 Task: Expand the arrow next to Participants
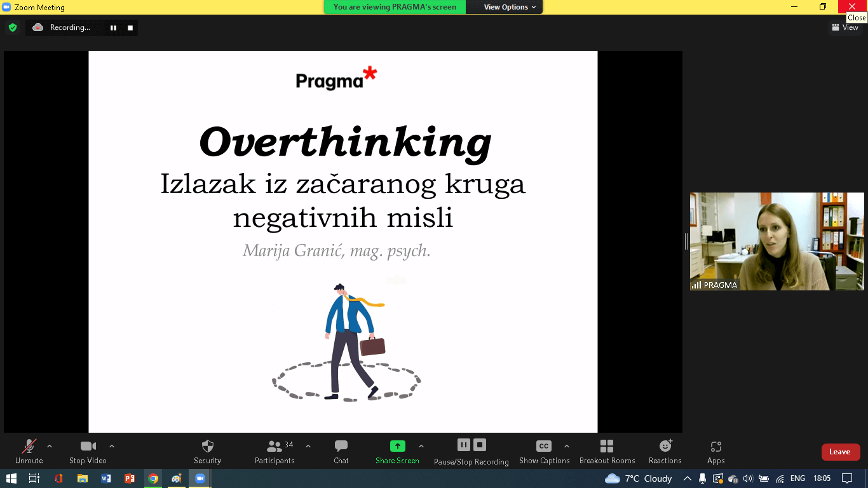pyautogui.click(x=308, y=446)
